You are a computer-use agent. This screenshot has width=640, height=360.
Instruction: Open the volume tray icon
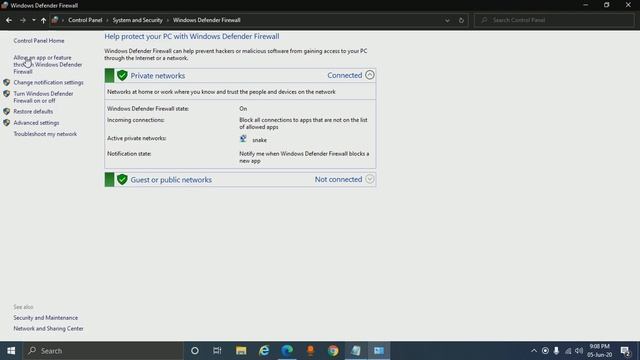click(x=579, y=351)
